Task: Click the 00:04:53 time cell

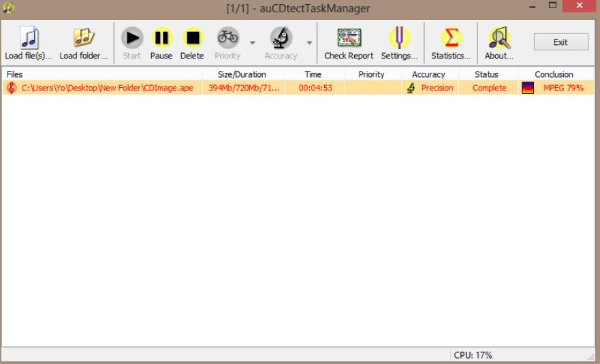Action: (315, 88)
